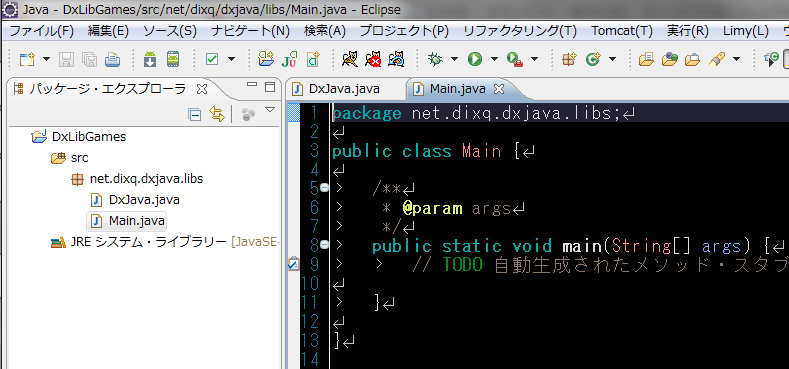
Task: Open the Debug dropdown arrow
Action: [x=454, y=59]
